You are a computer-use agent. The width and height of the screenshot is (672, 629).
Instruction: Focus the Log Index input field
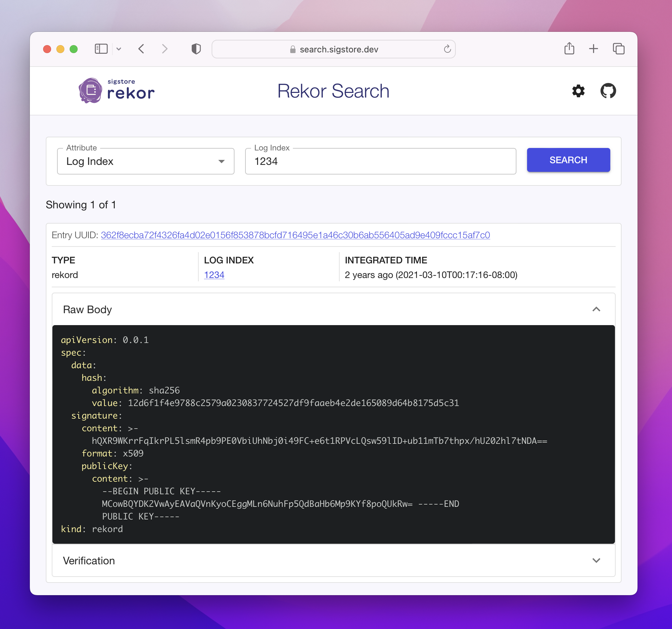(380, 161)
